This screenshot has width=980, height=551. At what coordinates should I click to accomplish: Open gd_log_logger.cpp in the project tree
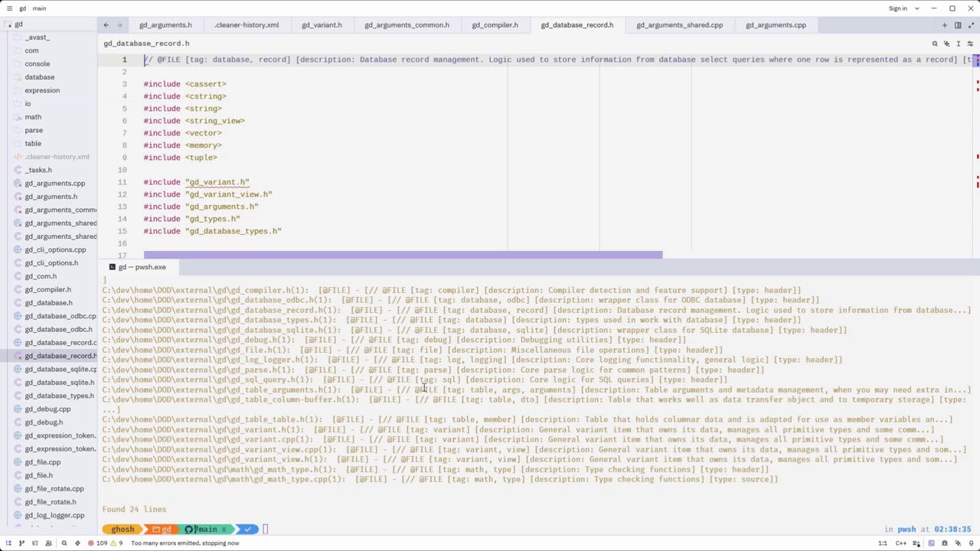pyautogui.click(x=49, y=515)
